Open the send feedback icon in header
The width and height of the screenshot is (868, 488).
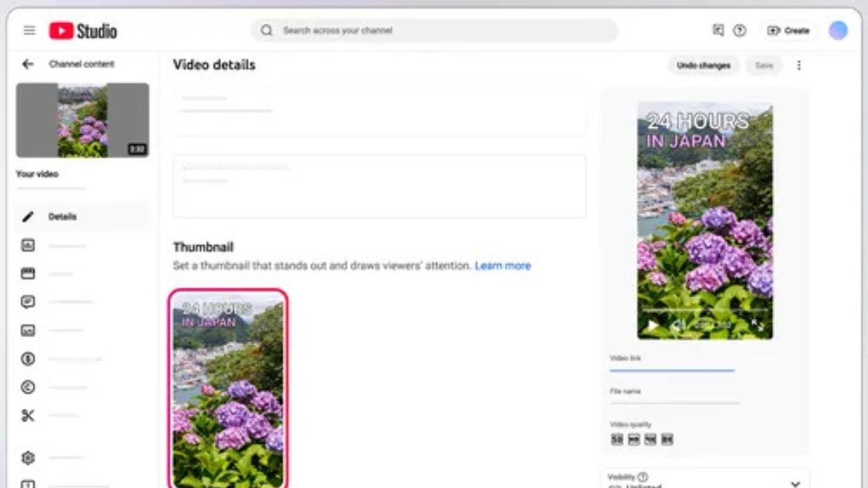tap(718, 30)
